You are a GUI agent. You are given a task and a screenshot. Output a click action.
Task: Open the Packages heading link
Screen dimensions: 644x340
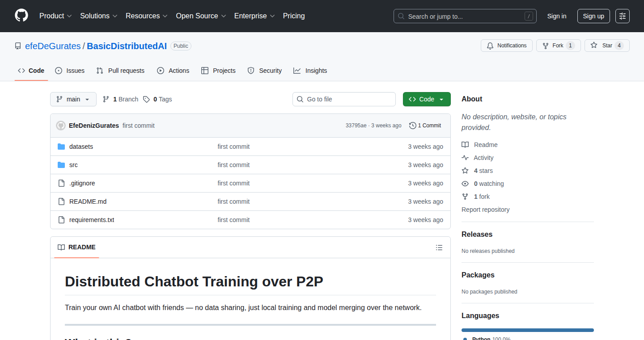pos(478,275)
